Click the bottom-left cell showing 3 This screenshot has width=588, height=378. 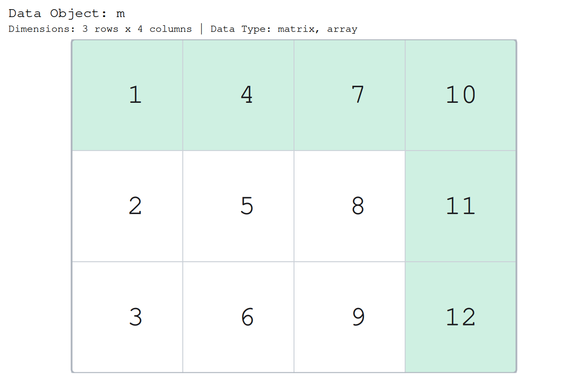coord(127,317)
